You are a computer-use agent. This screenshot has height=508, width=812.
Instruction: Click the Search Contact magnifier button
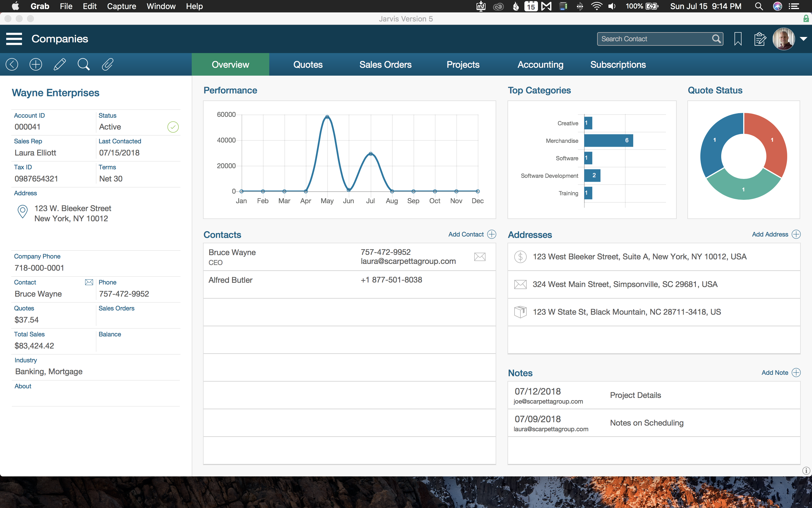(x=716, y=39)
